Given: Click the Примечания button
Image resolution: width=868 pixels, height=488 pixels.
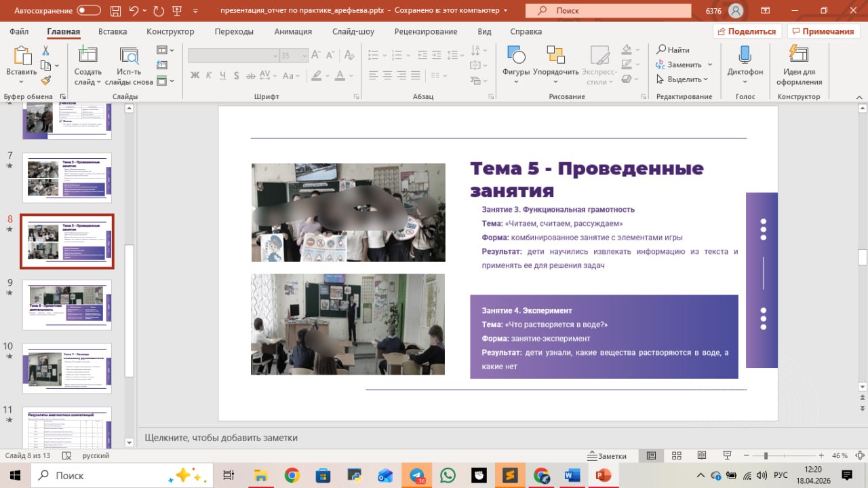Looking at the screenshot, I should pyautogui.click(x=823, y=31).
